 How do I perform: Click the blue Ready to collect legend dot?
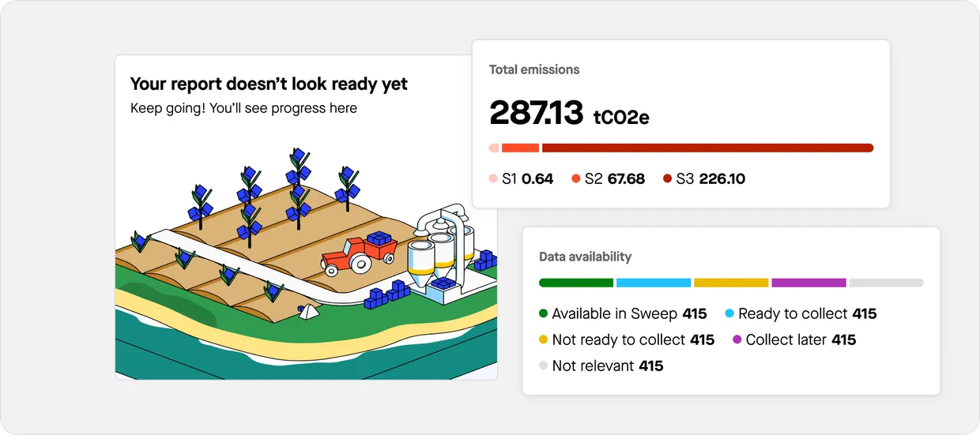tap(729, 314)
